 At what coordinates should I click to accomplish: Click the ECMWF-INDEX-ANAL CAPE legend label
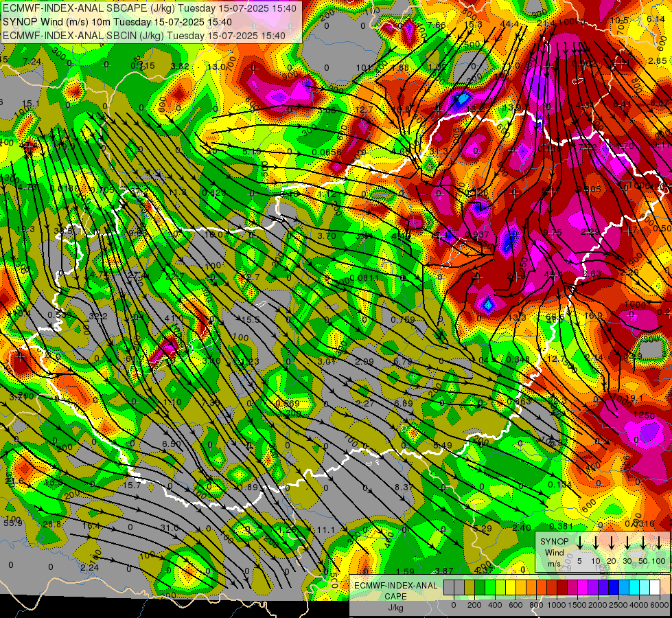pyautogui.click(x=395, y=591)
